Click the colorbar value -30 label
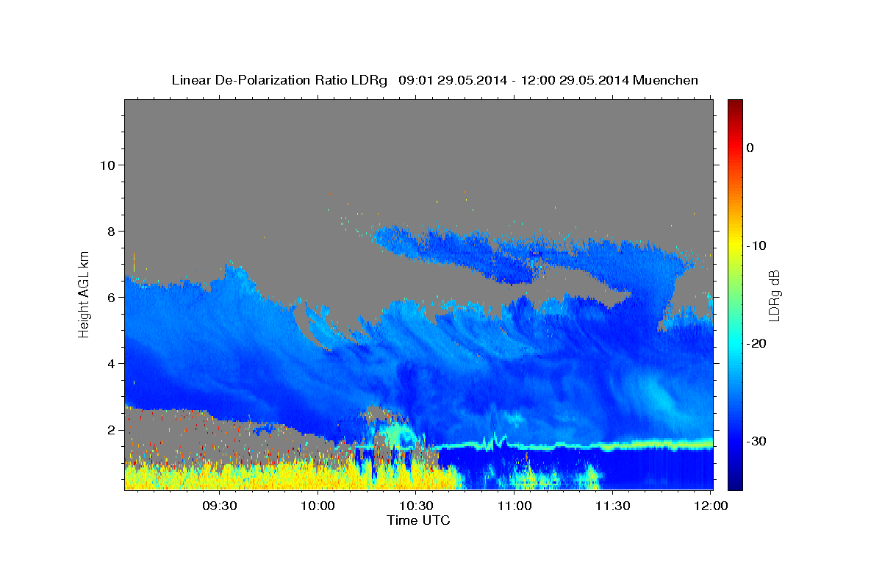Image resolution: width=882 pixels, height=588 pixels. pos(757,441)
